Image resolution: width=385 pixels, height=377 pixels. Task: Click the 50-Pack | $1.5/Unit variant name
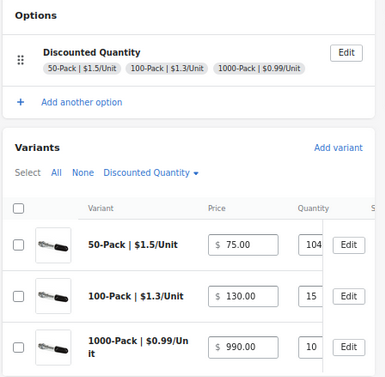[x=133, y=245]
